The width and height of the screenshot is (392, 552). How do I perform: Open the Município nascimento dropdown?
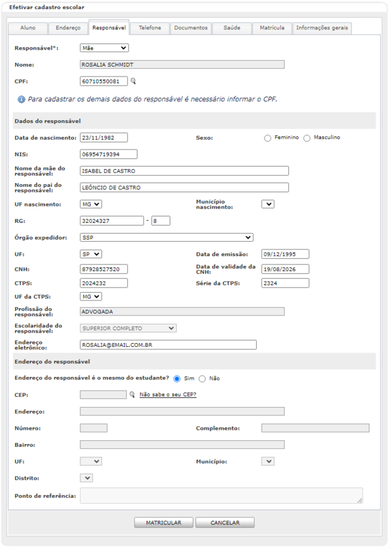tap(268, 204)
